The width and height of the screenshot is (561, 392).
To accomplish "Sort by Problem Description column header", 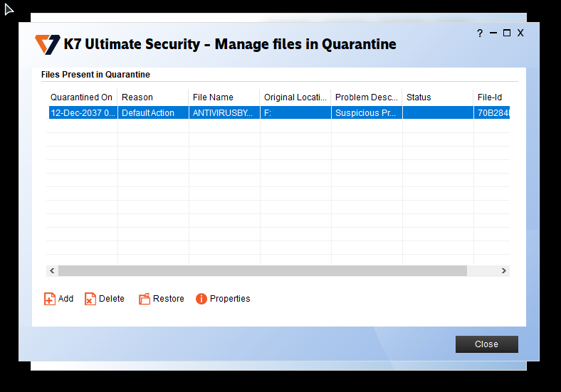I will point(367,97).
